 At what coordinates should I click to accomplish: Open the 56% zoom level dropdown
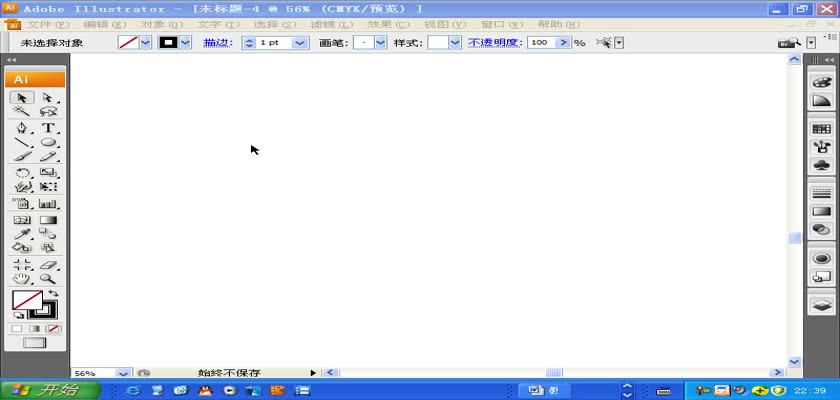click(x=123, y=373)
